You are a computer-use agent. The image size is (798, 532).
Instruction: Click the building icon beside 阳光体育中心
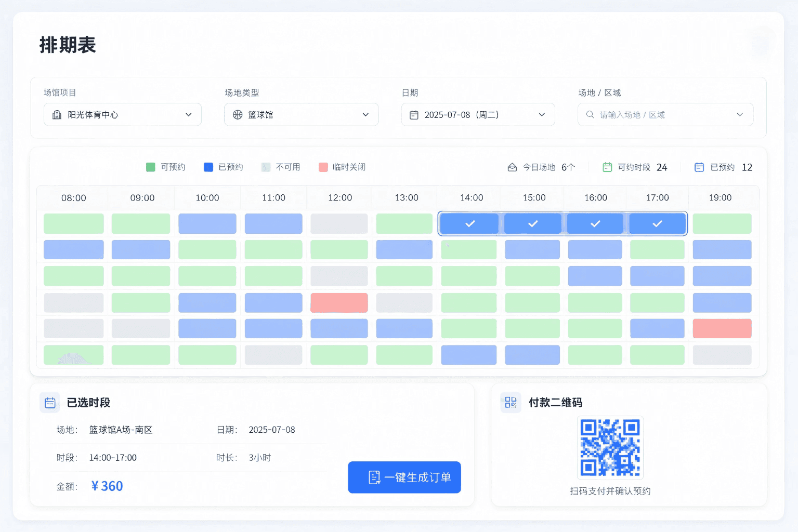pyautogui.click(x=57, y=115)
